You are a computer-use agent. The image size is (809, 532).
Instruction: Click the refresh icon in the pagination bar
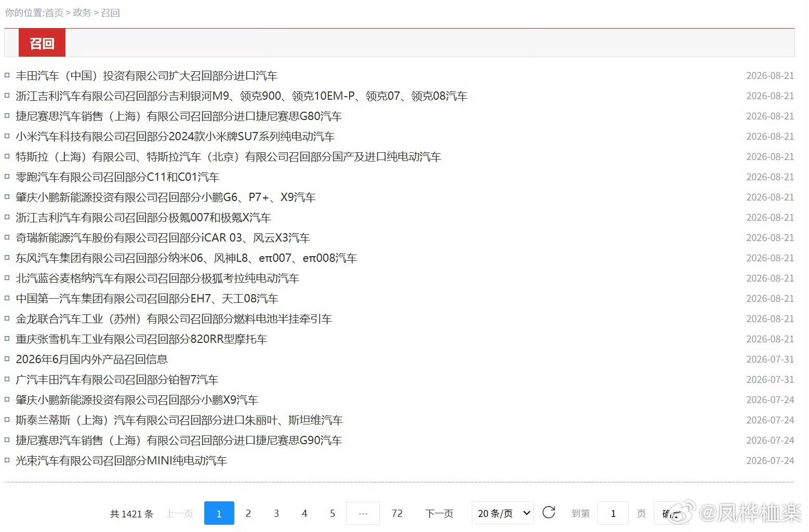click(x=549, y=513)
